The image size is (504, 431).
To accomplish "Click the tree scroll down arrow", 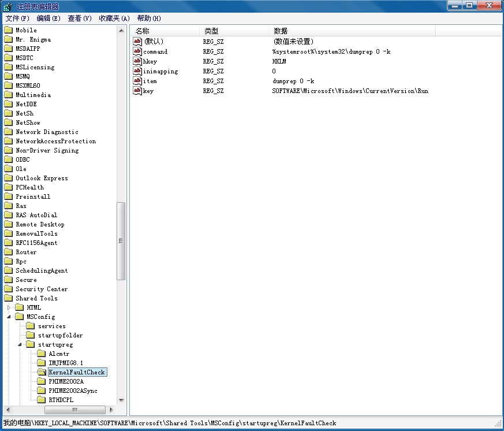I will point(121,400).
